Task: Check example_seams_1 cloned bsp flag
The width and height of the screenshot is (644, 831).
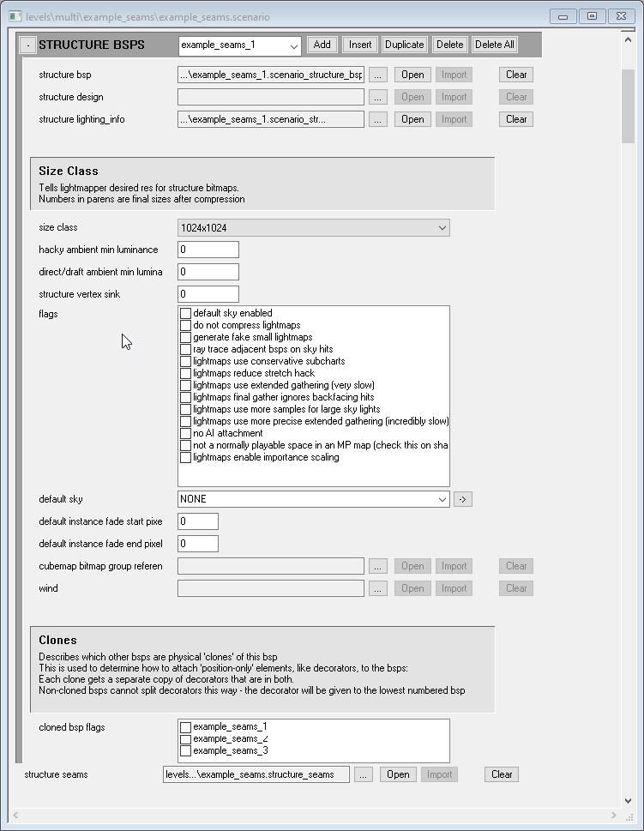Action: pyautogui.click(x=185, y=727)
